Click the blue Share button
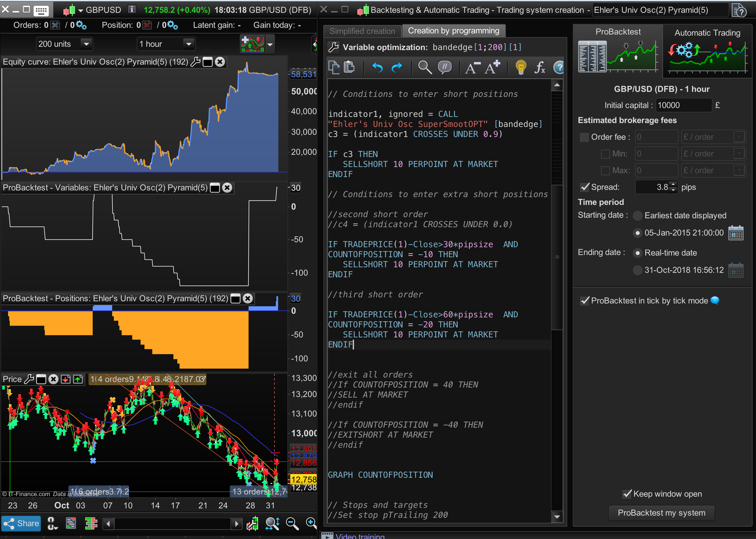The height and width of the screenshot is (539, 756). [21, 523]
